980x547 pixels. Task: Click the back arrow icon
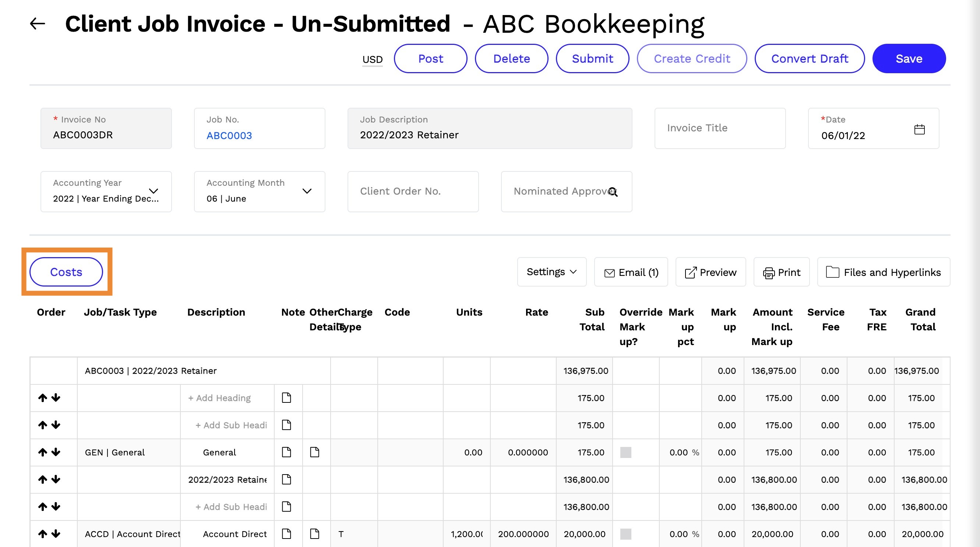coord(37,24)
